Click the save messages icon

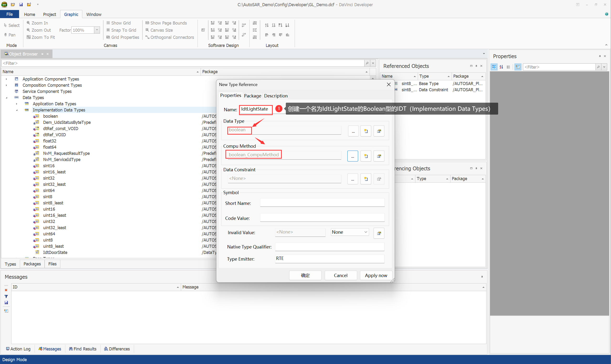pos(6,303)
